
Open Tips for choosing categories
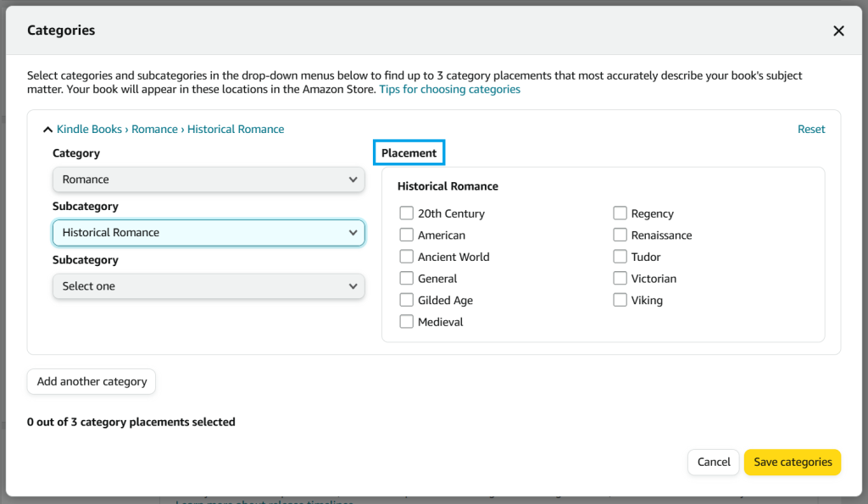tap(449, 89)
